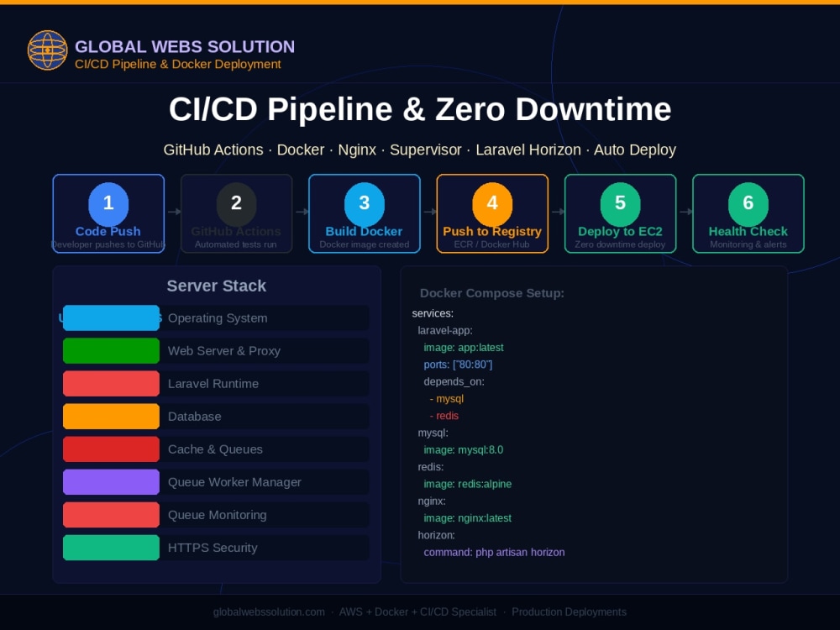Click the 'CI/CD Pipeline & Zero Downtime' title
840x630 pixels.
[420, 109]
